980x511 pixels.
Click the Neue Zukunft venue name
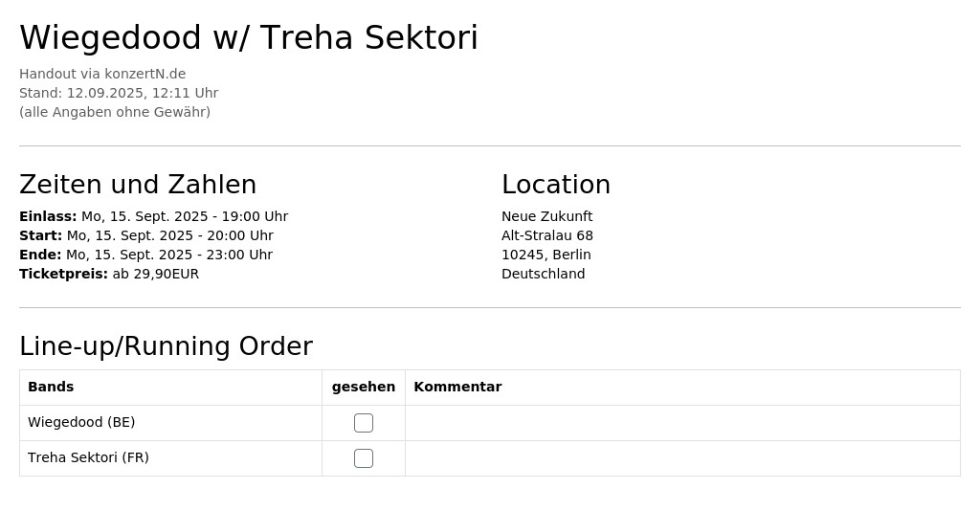546,217
